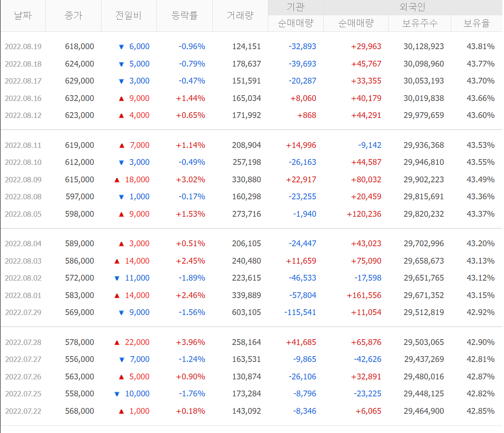Click shares held 30,128,923
The width and height of the screenshot is (504, 433).
click(424, 46)
